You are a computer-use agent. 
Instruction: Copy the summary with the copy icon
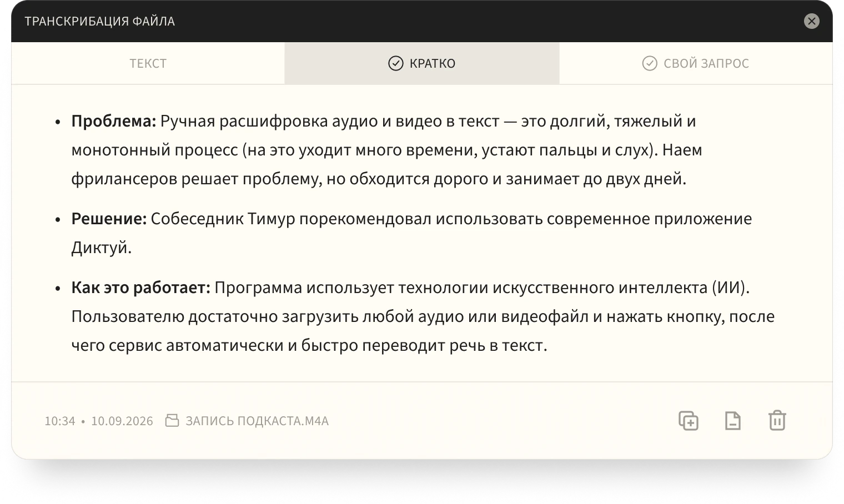point(689,420)
